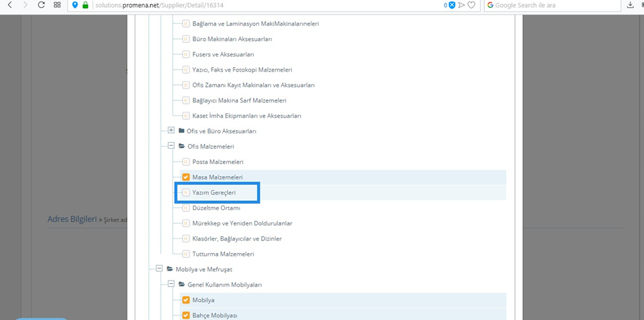This screenshot has height=320, width=644.
Task: Check Bağlayıcı Makina Sarf Malzemeleri checkbox
Action: coord(186,100)
